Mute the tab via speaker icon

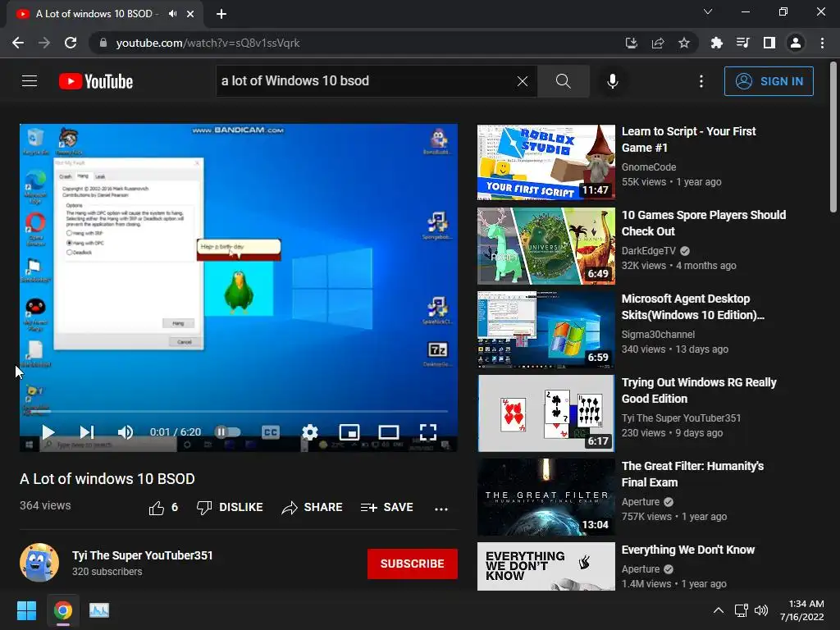coord(172,14)
